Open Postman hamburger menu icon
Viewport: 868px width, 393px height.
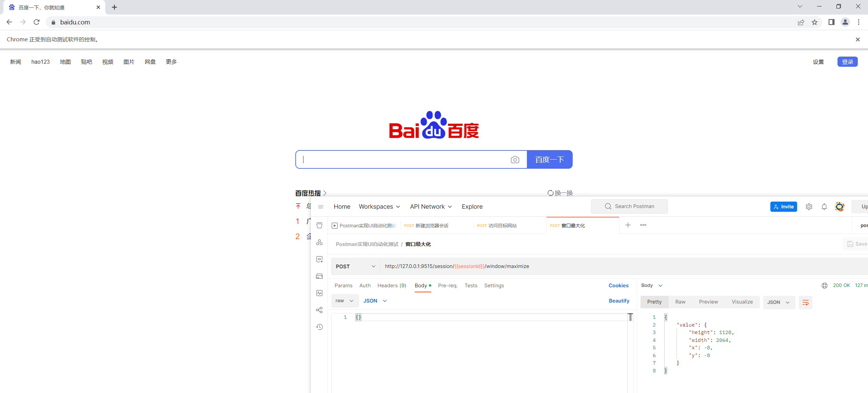[321, 207]
